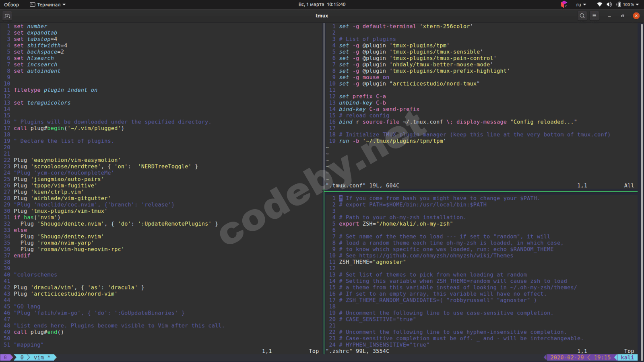Click the search icon in title bar

[x=582, y=16]
